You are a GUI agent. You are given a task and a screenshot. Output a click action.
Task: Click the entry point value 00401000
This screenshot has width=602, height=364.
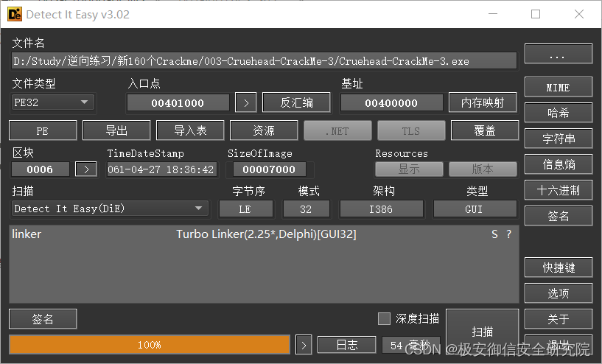[178, 103]
